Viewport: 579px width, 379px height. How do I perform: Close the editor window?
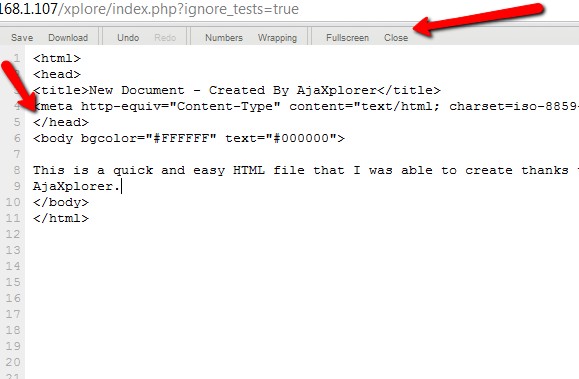[396, 38]
